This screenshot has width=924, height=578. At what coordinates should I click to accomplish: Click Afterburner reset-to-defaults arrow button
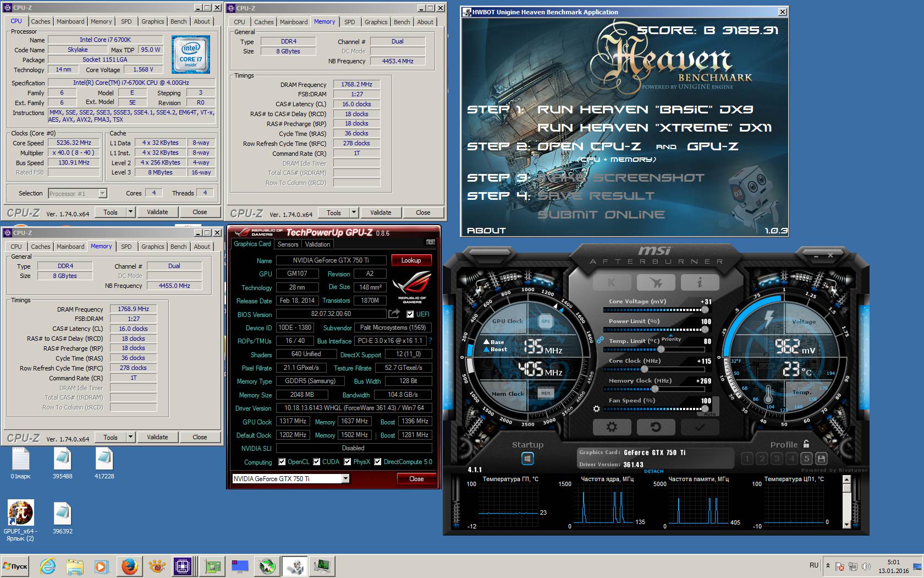[x=656, y=427]
